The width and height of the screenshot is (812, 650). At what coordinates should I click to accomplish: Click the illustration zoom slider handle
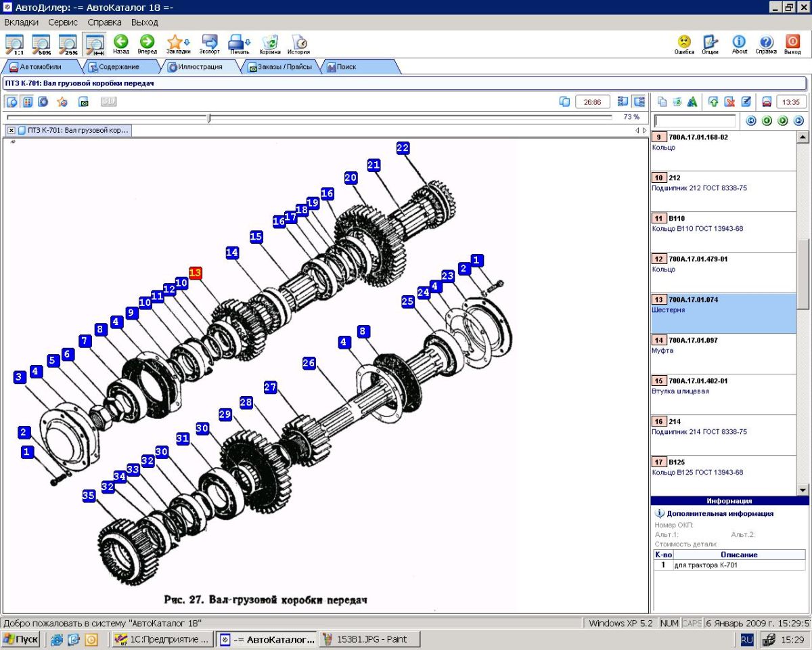pyautogui.click(x=209, y=118)
